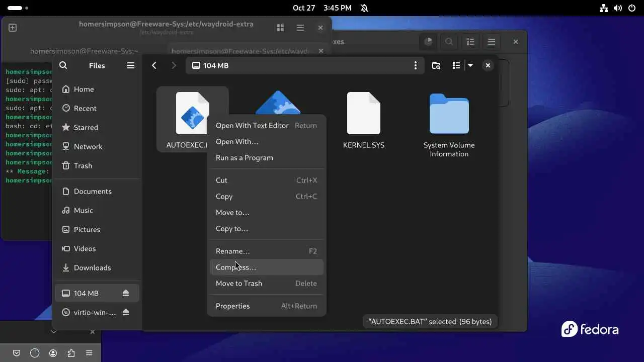Choose Compress… from context menu

pyautogui.click(x=267, y=267)
